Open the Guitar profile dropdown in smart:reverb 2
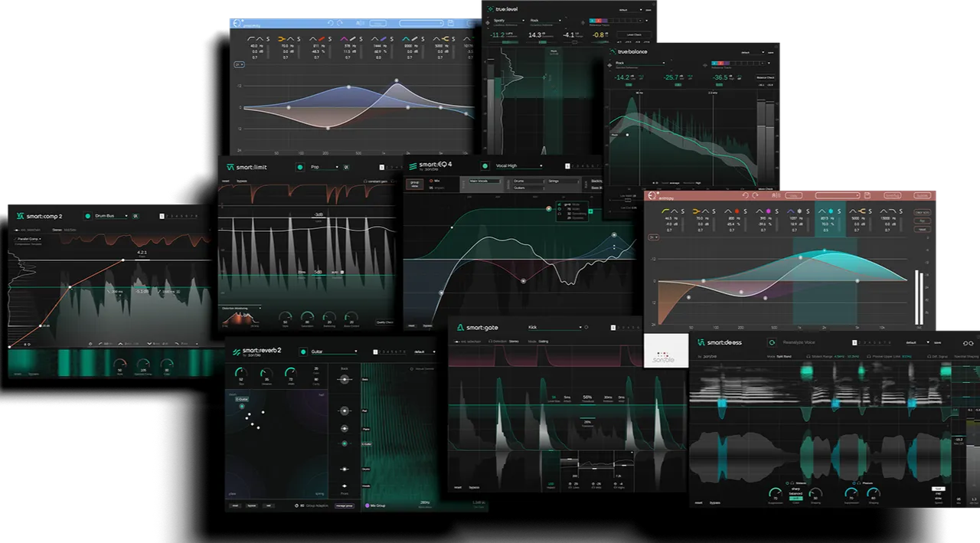Screen dimensions: 980x543 point(333,352)
